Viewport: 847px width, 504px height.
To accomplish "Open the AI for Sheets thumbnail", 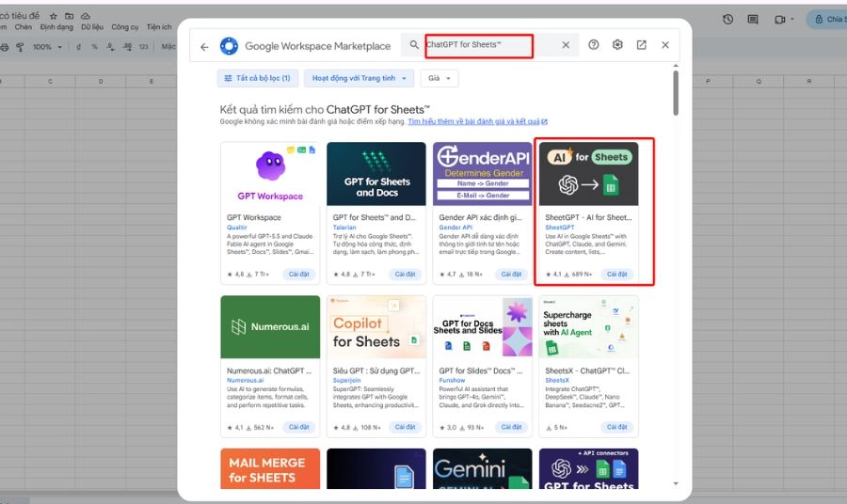I will coord(589,174).
